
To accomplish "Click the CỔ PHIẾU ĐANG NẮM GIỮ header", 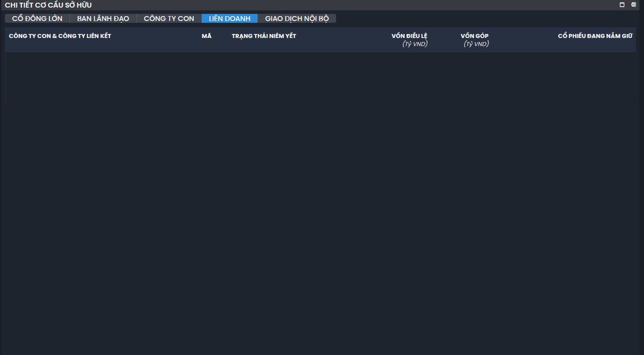I will (x=595, y=36).
